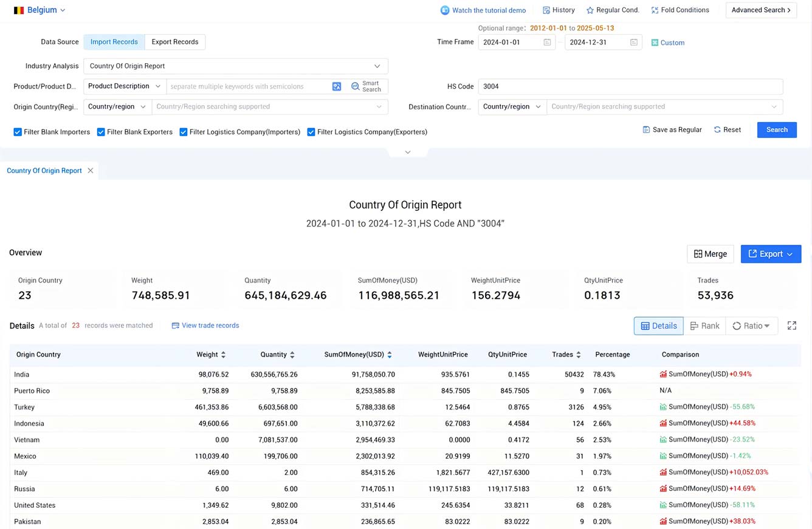This screenshot has height=529, width=812.
Task: Click the Merge button
Action: (710, 254)
